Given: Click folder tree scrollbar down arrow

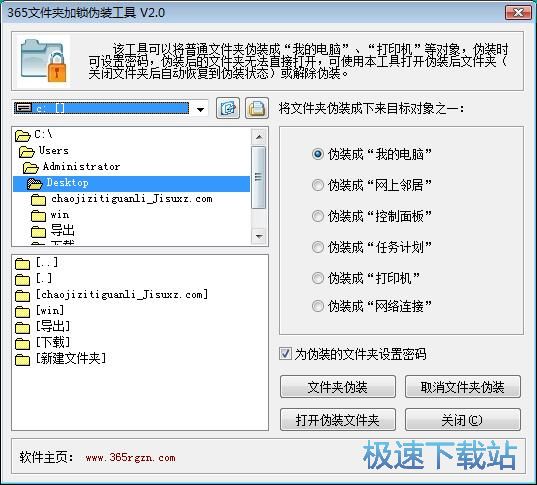Looking at the screenshot, I should coord(259,236).
